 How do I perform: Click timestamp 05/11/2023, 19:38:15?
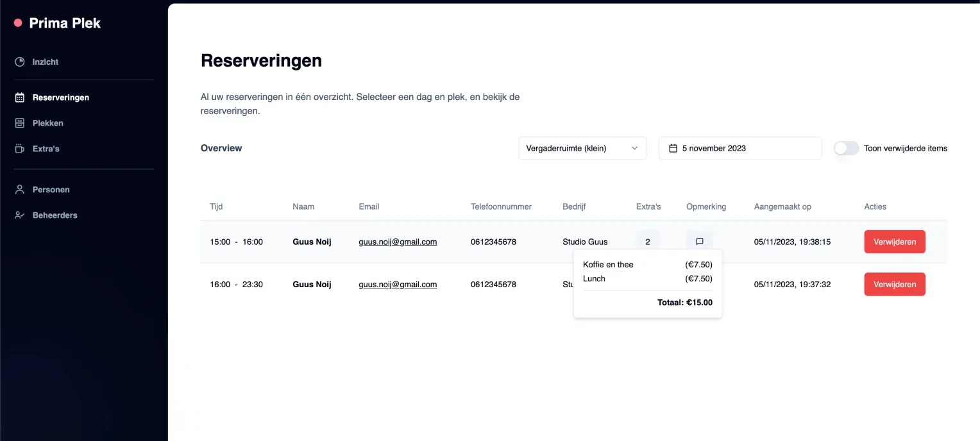pyautogui.click(x=792, y=242)
